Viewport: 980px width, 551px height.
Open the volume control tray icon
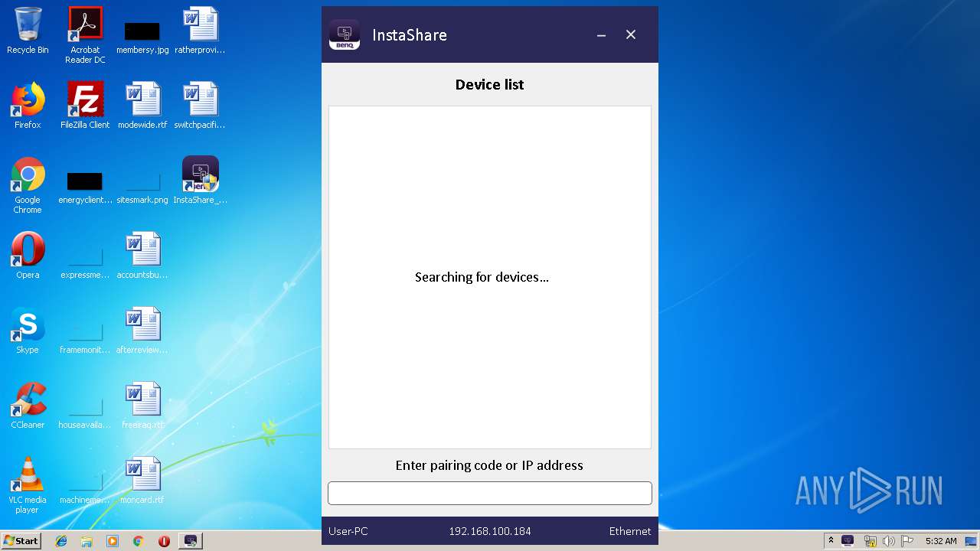pos(889,541)
